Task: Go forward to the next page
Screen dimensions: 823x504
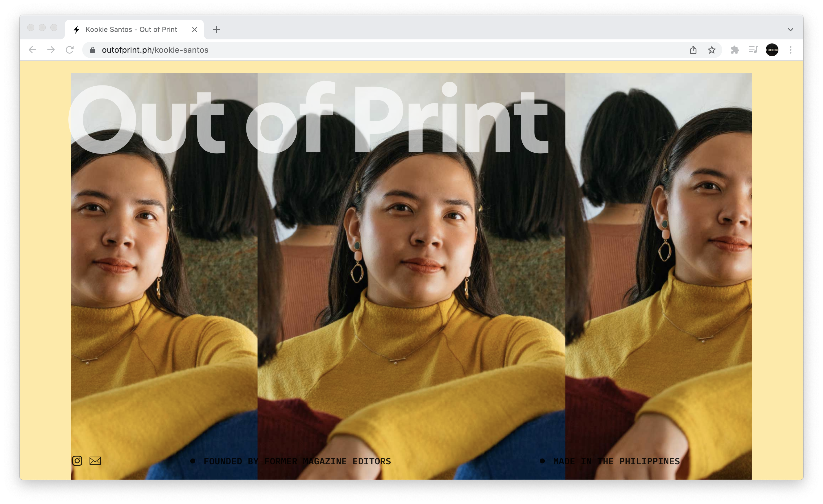Action: [x=51, y=50]
